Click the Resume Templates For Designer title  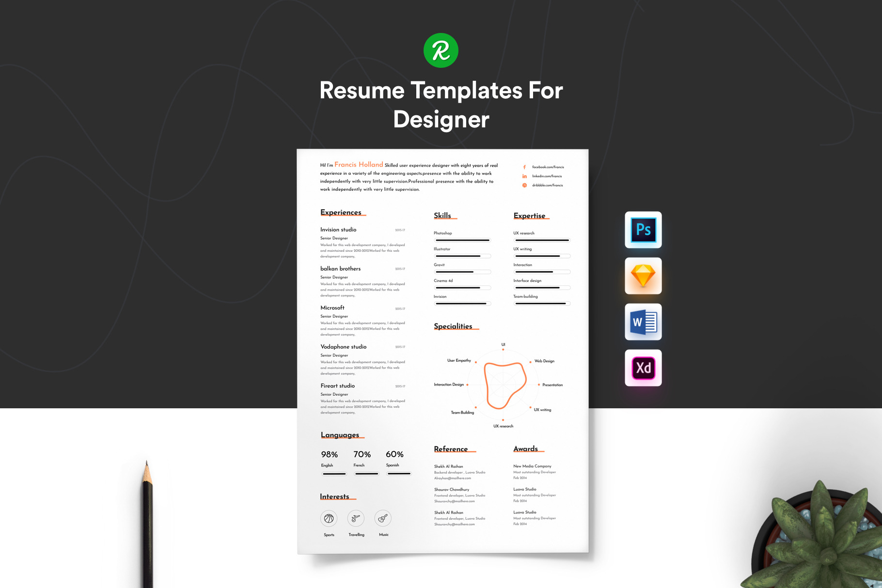tap(441, 105)
